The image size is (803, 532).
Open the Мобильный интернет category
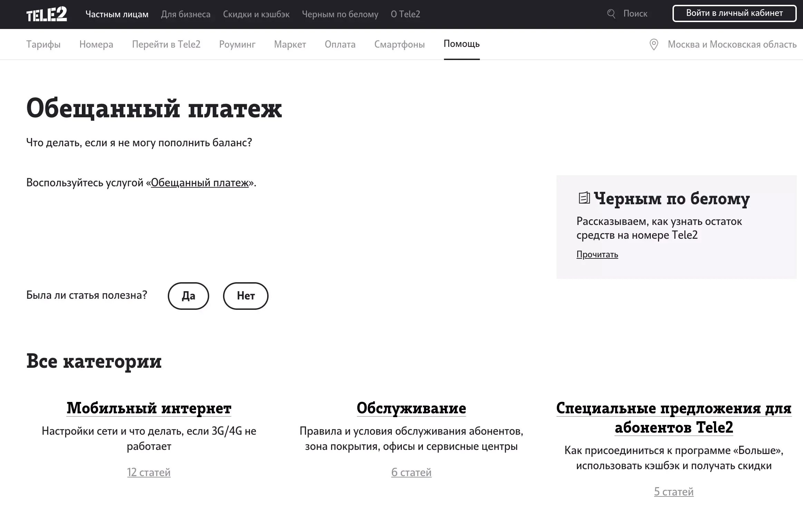(149, 408)
